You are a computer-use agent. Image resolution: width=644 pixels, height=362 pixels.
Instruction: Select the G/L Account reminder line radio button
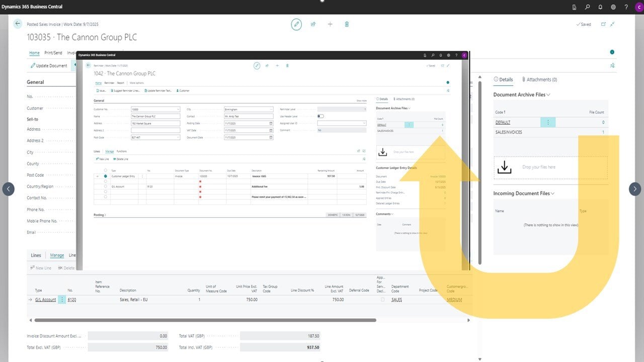105,187
